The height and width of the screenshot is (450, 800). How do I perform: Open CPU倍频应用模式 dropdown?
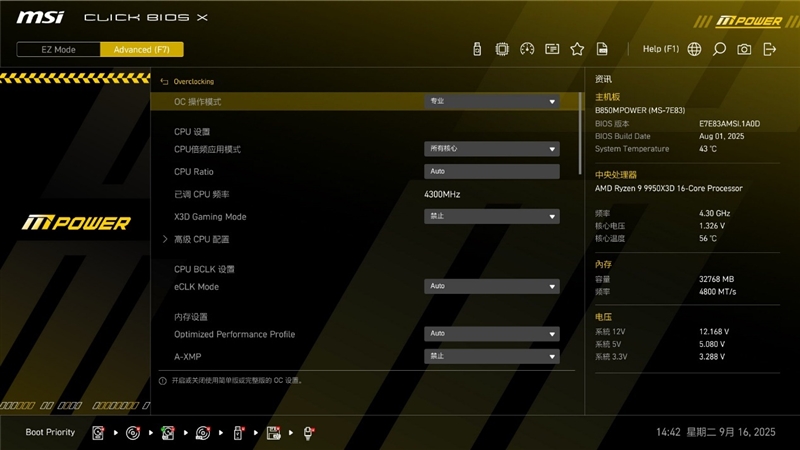(x=492, y=149)
